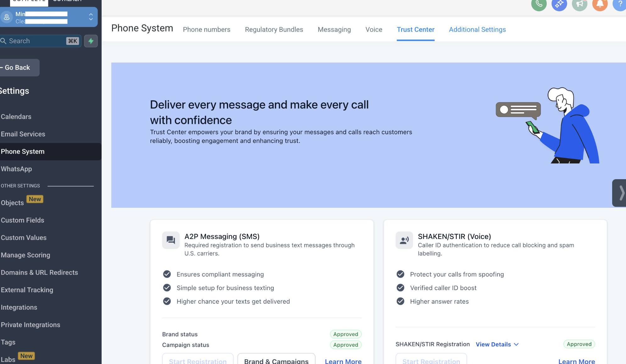
Task: Click the Go Back button
Action: click(x=17, y=68)
